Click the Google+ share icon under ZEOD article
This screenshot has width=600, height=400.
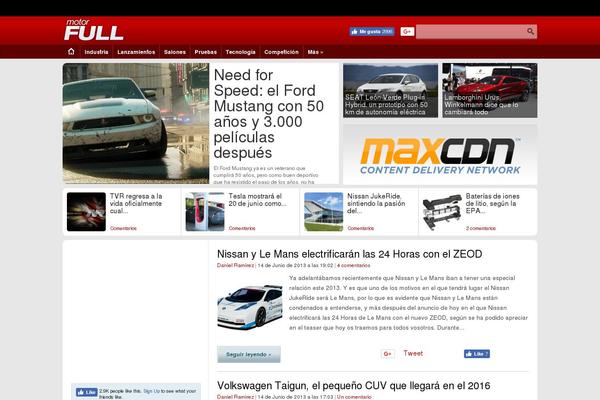click(388, 354)
